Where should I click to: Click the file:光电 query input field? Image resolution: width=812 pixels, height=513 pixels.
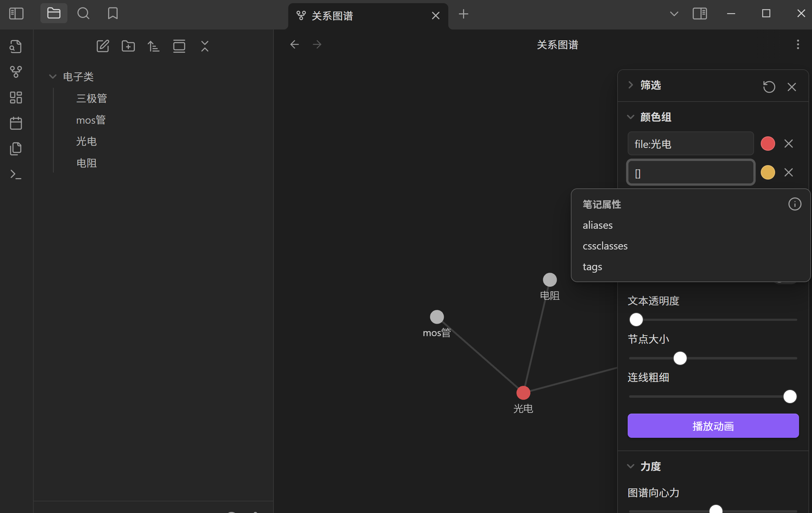tap(690, 144)
